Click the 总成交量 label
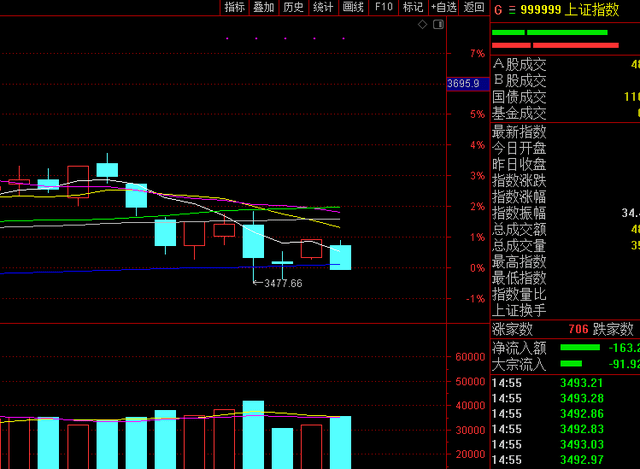The image size is (640, 469). coord(519,246)
